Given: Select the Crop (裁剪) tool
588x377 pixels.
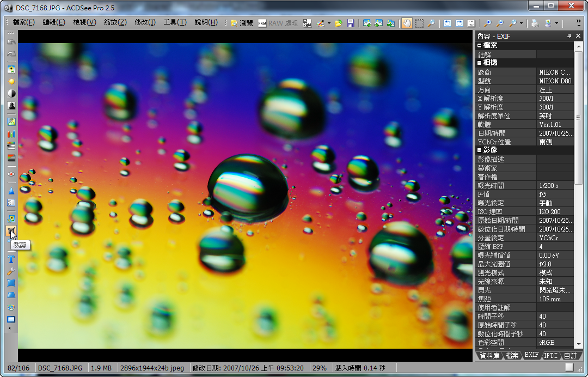Looking at the screenshot, I should (11, 231).
